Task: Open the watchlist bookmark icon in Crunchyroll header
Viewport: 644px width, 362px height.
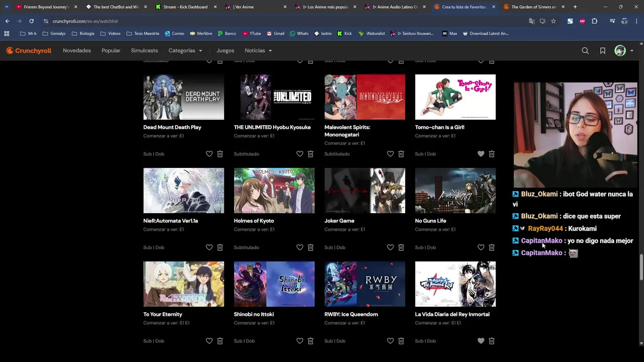Action: 603,51
